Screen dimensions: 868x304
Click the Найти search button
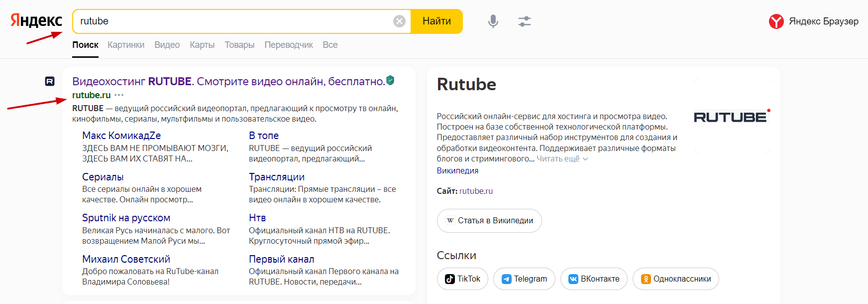pyautogui.click(x=436, y=21)
